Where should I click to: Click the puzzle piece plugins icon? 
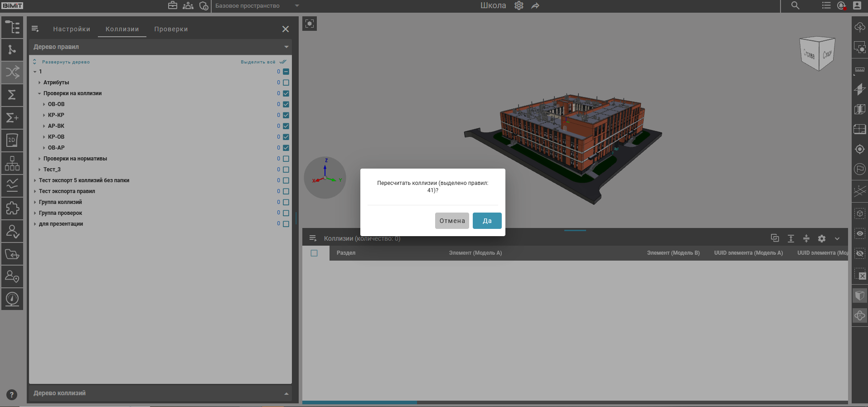point(12,208)
